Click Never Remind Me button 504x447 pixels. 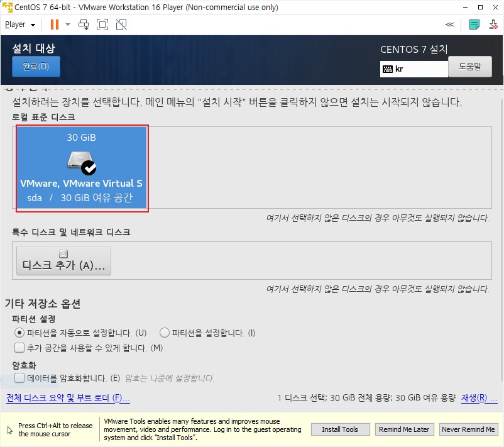click(468, 429)
